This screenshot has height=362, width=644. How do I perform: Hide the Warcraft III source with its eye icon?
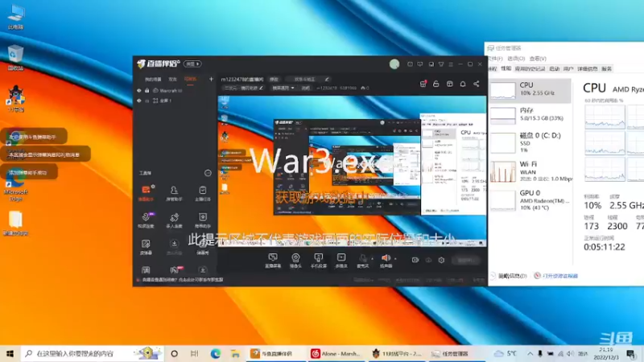click(138, 90)
